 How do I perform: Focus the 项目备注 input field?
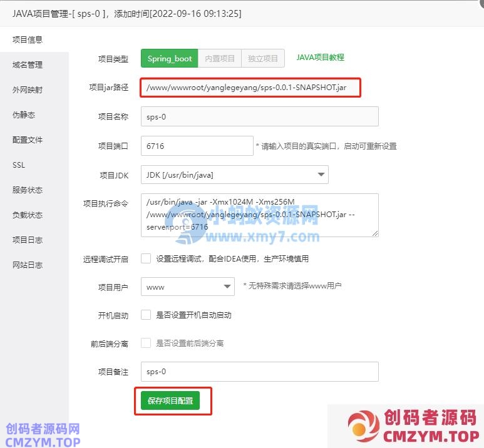[259, 371]
